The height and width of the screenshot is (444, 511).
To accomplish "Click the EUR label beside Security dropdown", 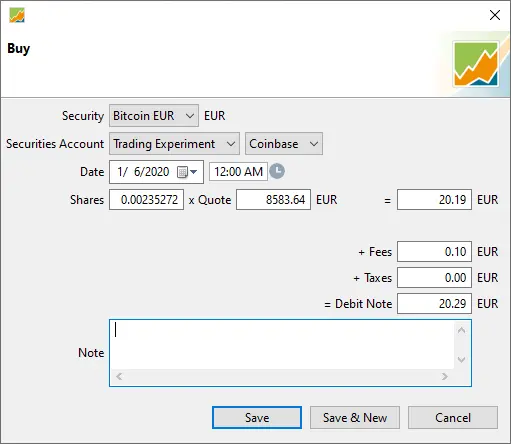I will coord(215,116).
